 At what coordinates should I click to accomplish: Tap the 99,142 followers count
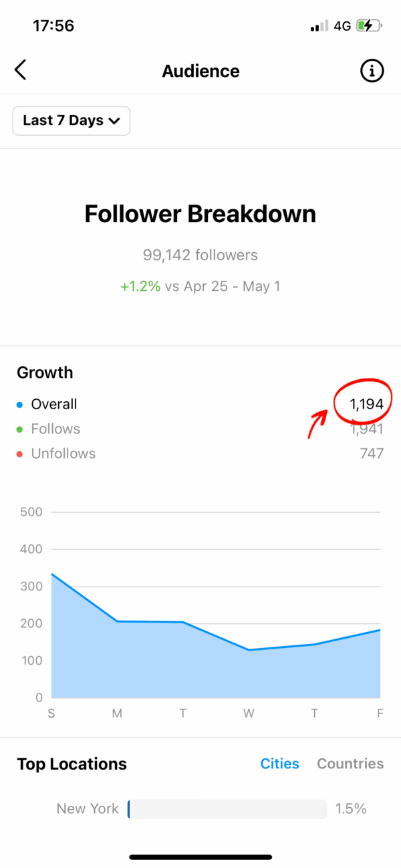pyautogui.click(x=200, y=255)
